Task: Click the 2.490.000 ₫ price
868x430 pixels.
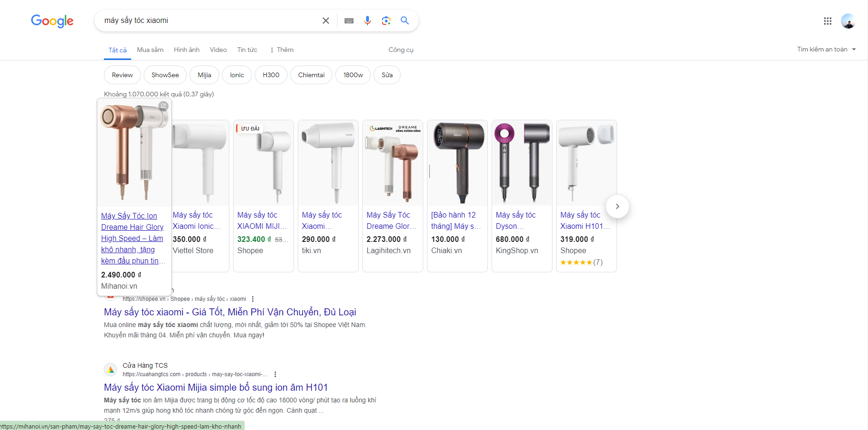Action: pos(121,275)
